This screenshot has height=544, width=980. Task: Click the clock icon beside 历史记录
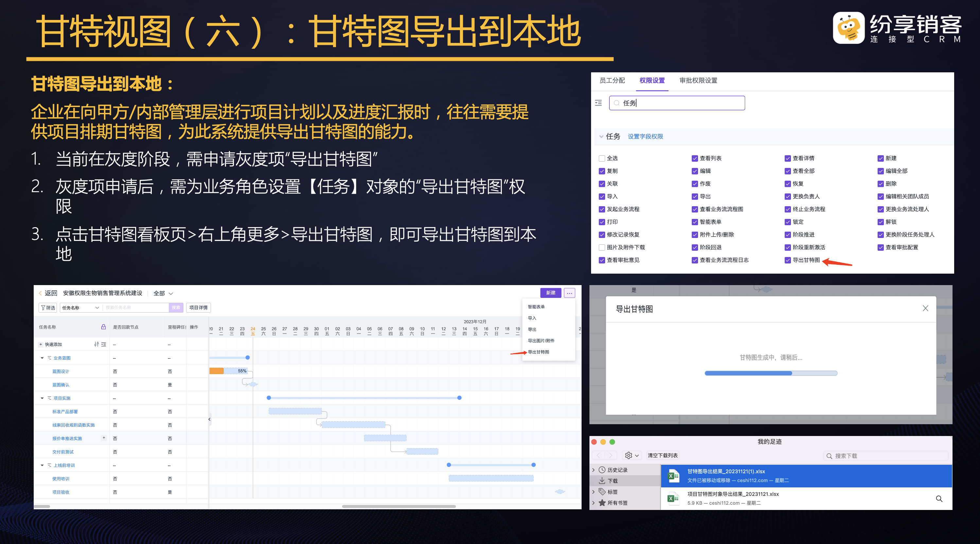(602, 470)
